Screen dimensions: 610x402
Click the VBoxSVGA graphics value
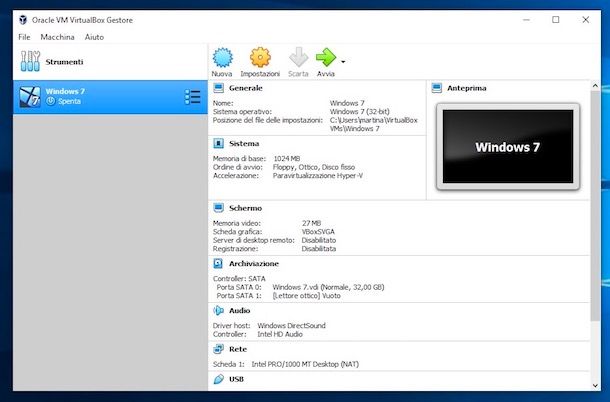(x=318, y=232)
